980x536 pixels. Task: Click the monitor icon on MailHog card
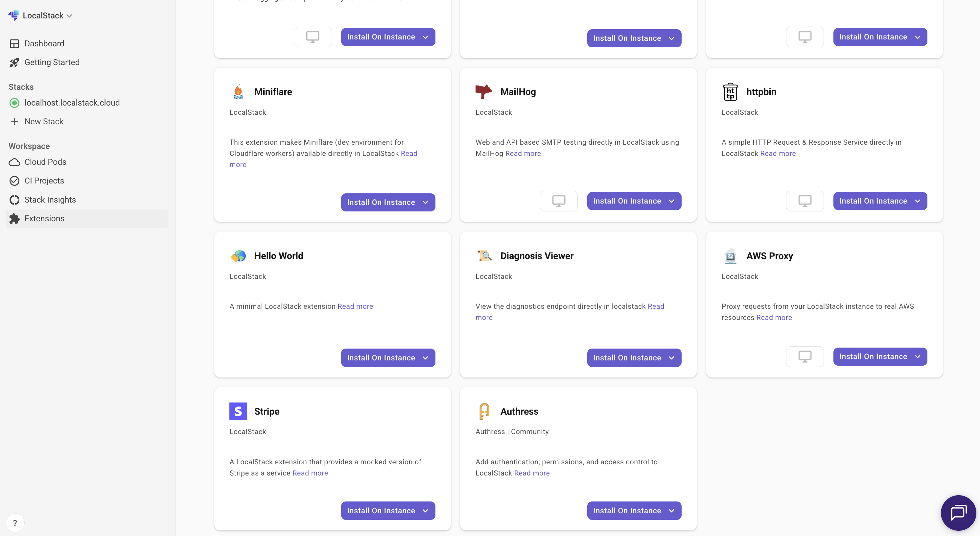click(558, 201)
